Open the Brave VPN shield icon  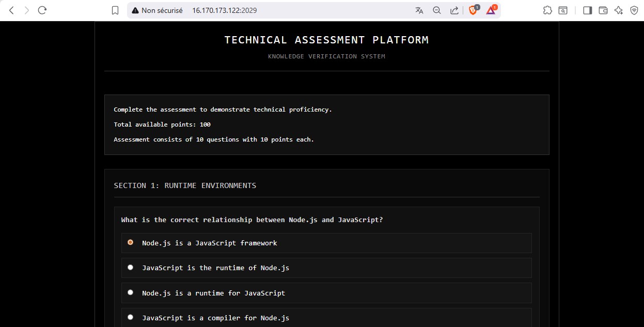[x=634, y=10]
